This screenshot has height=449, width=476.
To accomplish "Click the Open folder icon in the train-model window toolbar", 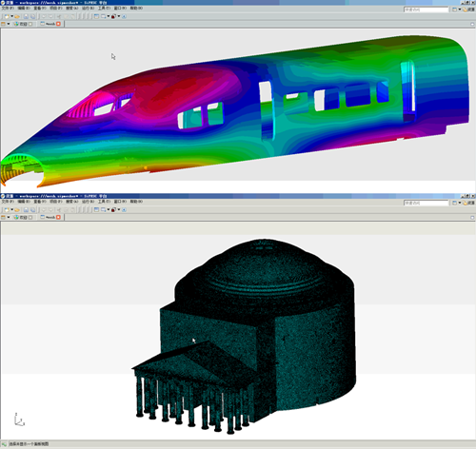I will click(x=17, y=16).
